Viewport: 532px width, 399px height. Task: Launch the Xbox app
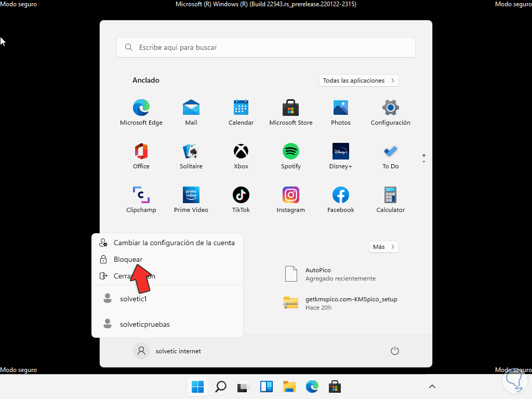click(x=241, y=156)
